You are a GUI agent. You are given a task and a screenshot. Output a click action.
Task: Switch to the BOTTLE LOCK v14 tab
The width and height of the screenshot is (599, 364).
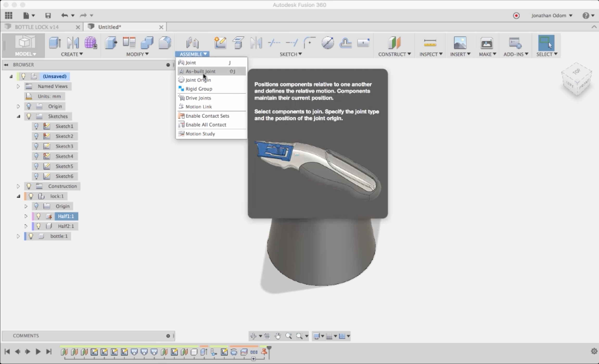coord(37,27)
